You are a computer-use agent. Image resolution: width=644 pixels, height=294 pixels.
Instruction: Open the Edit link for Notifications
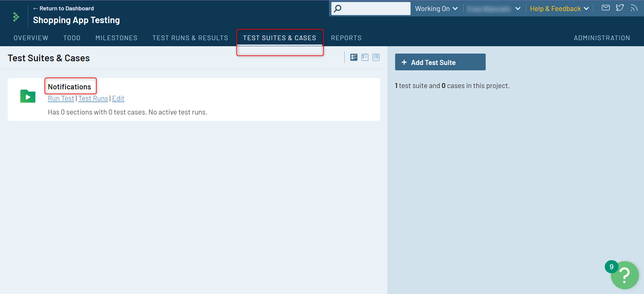[118, 98]
